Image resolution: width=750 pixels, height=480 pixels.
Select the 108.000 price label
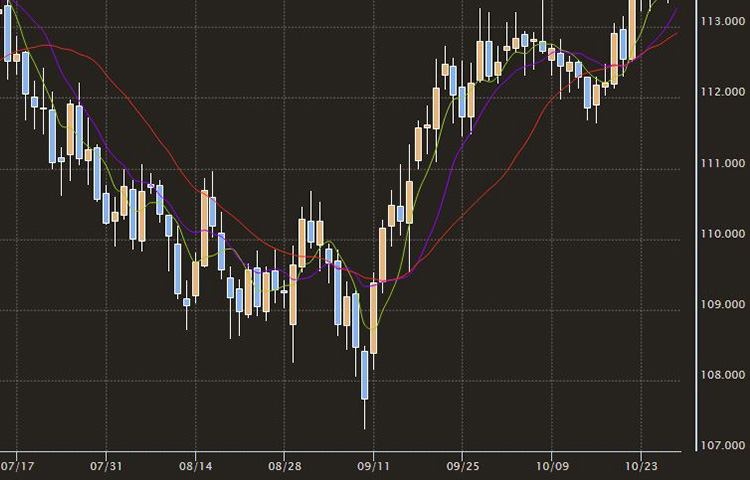(x=723, y=376)
